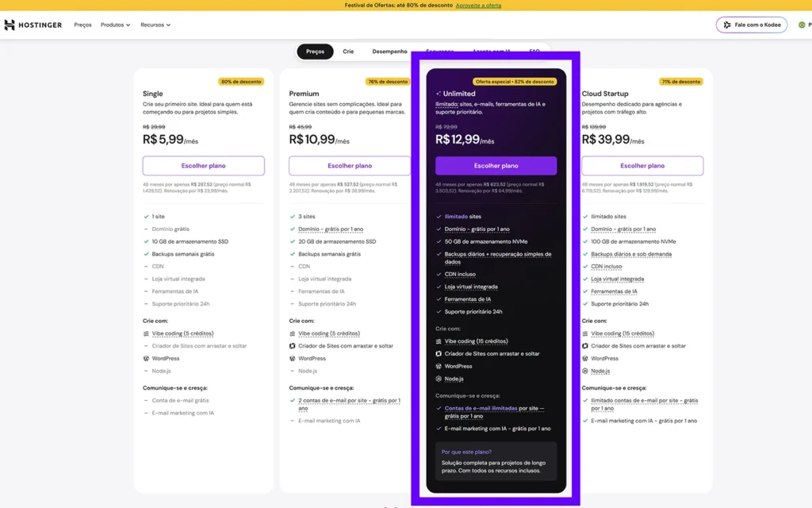812x508 pixels.
Task: Expand the Recursos dropdown menu
Action: tap(155, 25)
